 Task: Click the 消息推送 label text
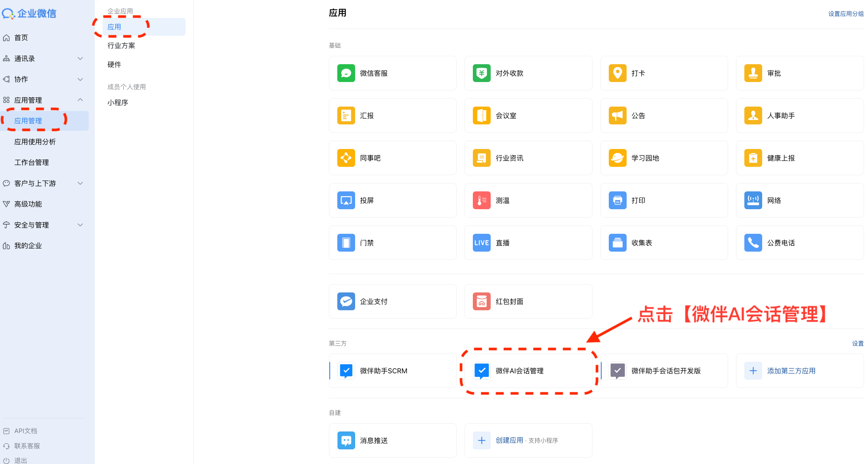pos(374,441)
